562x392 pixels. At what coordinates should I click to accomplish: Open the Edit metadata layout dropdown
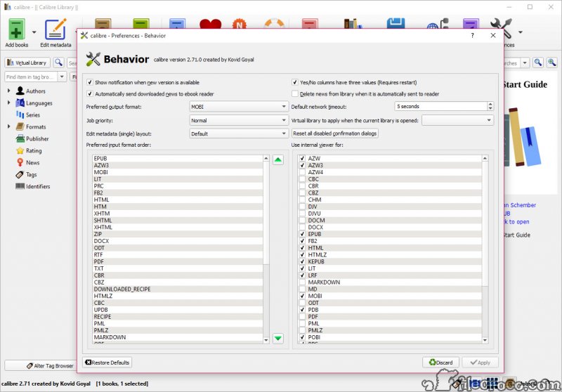pyautogui.click(x=239, y=133)
